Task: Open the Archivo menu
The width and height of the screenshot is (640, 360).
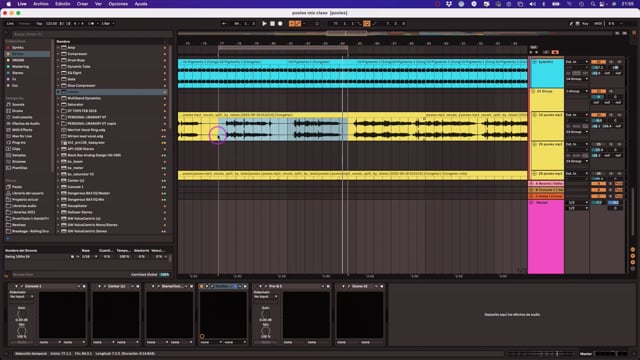Action: click(41, 4)
